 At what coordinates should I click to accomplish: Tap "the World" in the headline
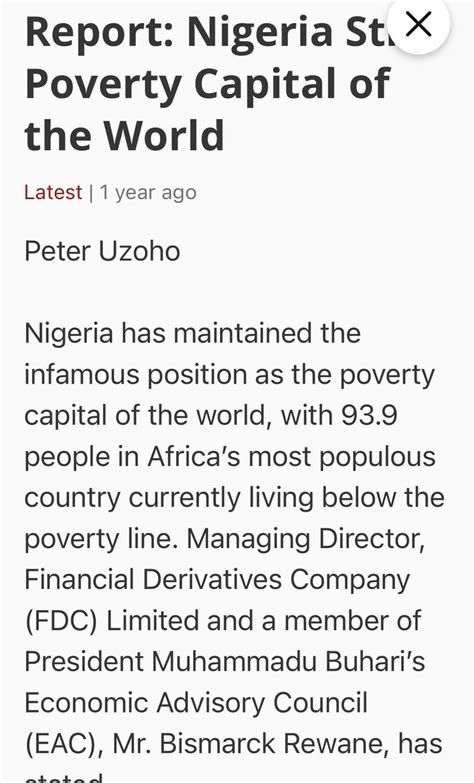124,135
